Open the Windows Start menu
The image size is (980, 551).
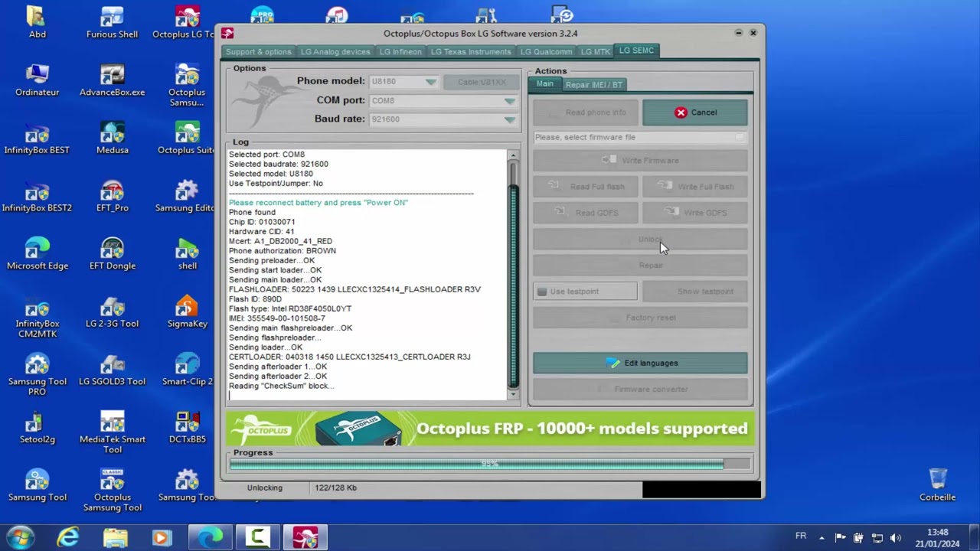click(20, 537)
